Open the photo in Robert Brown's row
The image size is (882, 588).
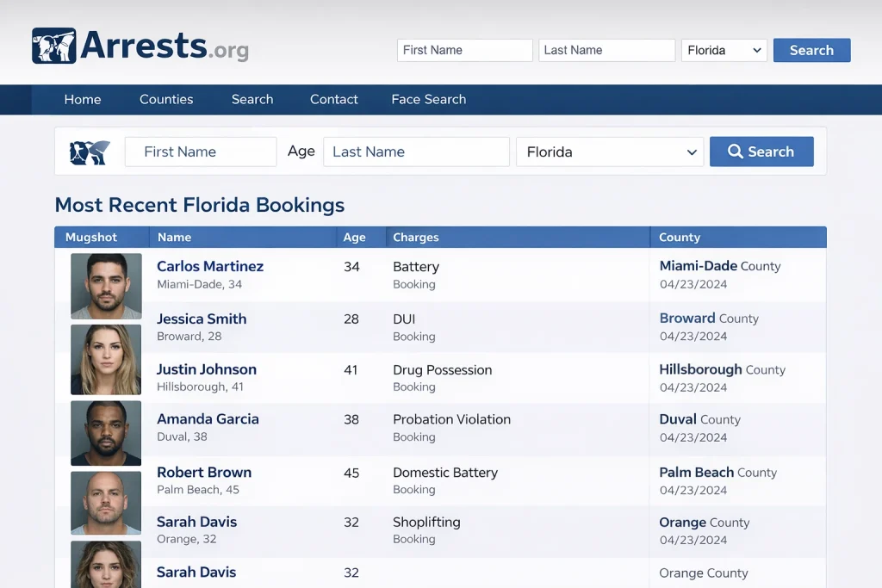[x=106, y=503]
